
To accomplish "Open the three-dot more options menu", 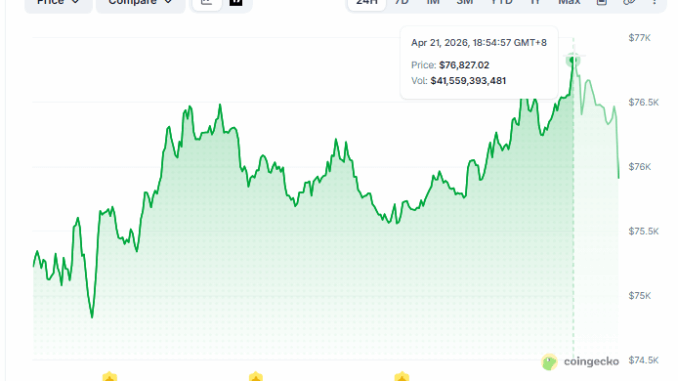I will [x=654, y=3].
